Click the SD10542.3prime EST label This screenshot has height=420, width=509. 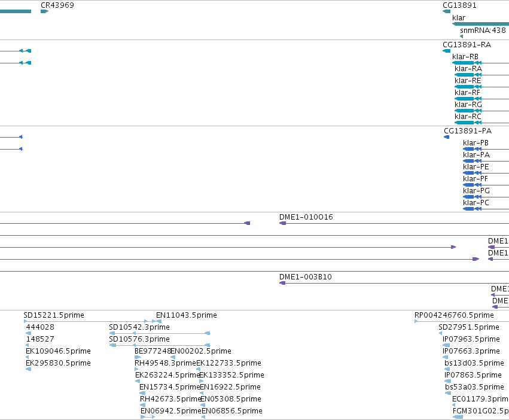pyautogui.click(x=139, y=327)
